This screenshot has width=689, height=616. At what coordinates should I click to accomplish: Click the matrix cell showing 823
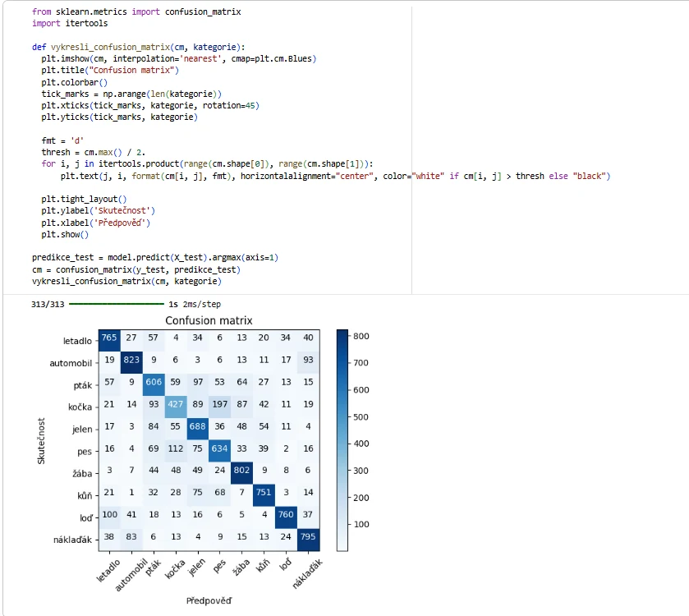click(x=131, y=362)
